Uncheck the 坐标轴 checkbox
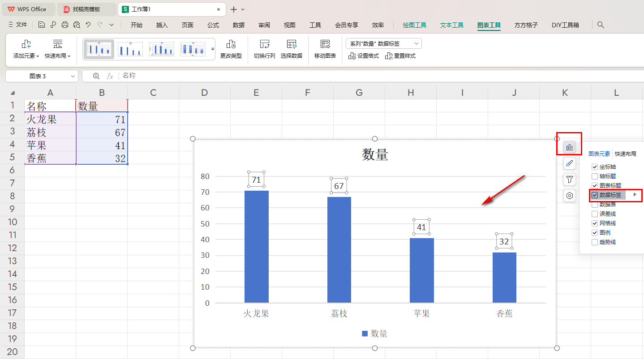 pyautogui.click(x=595, y=167)
